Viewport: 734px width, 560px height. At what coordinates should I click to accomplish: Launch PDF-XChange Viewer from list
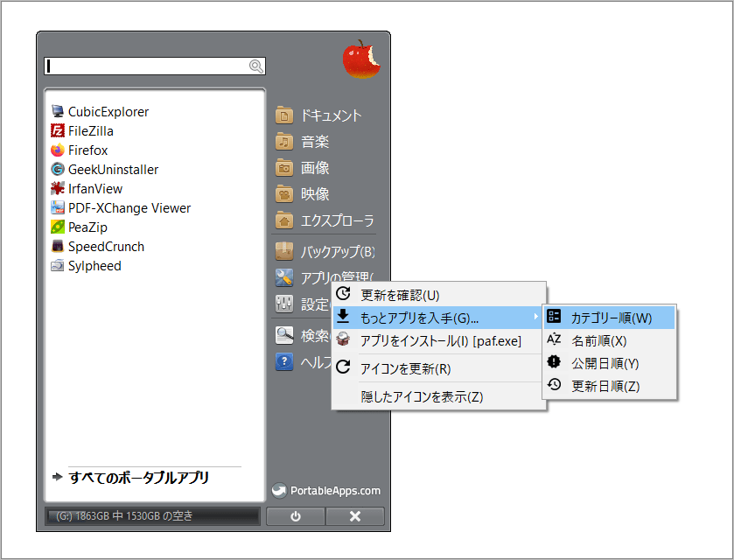129,207
